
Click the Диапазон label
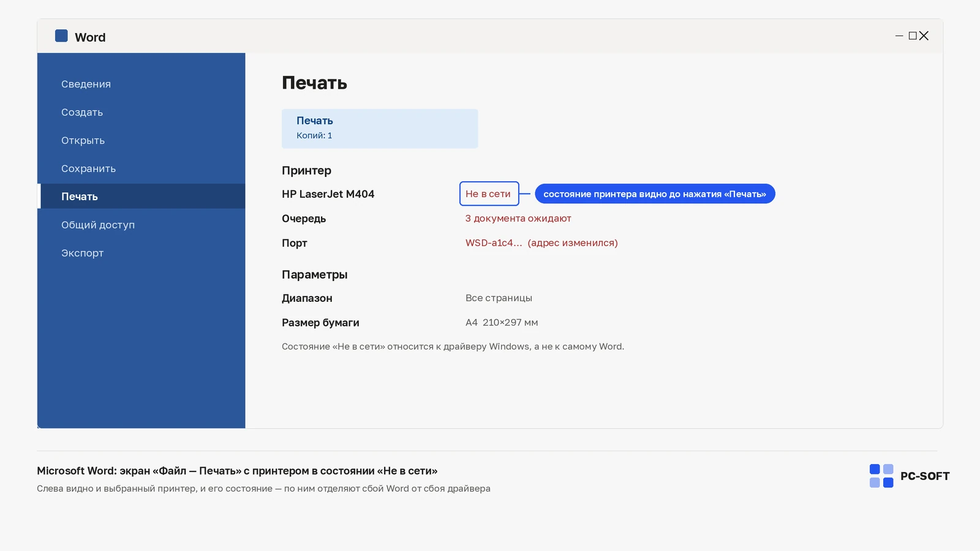click(307, 298)
